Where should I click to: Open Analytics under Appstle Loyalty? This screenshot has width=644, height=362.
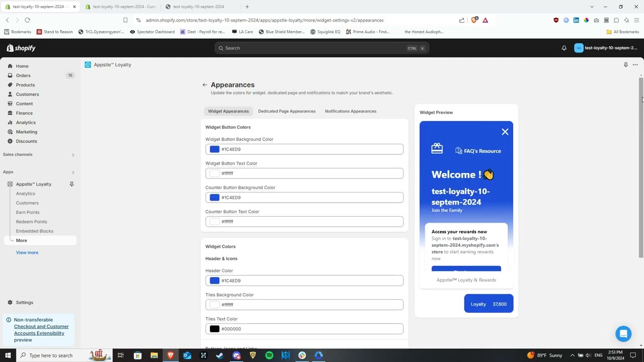pyautogui.click(x=26, y=194)
